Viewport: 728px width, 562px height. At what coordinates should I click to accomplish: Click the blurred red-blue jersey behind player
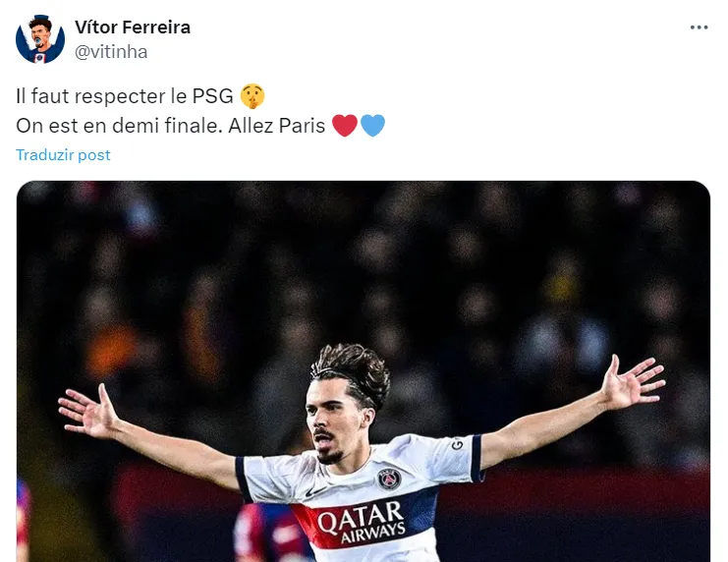tap(269, 532)
